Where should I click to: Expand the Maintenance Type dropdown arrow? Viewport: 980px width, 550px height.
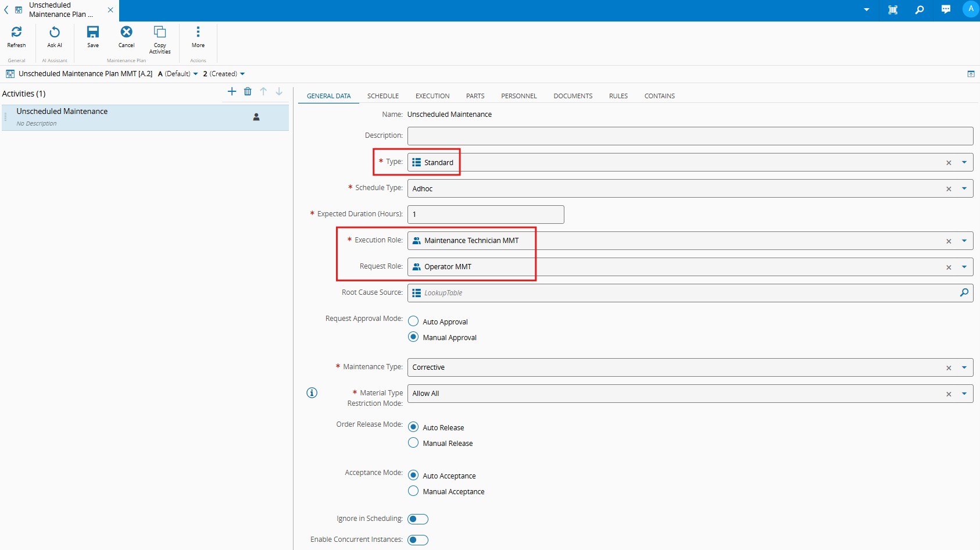964,367
